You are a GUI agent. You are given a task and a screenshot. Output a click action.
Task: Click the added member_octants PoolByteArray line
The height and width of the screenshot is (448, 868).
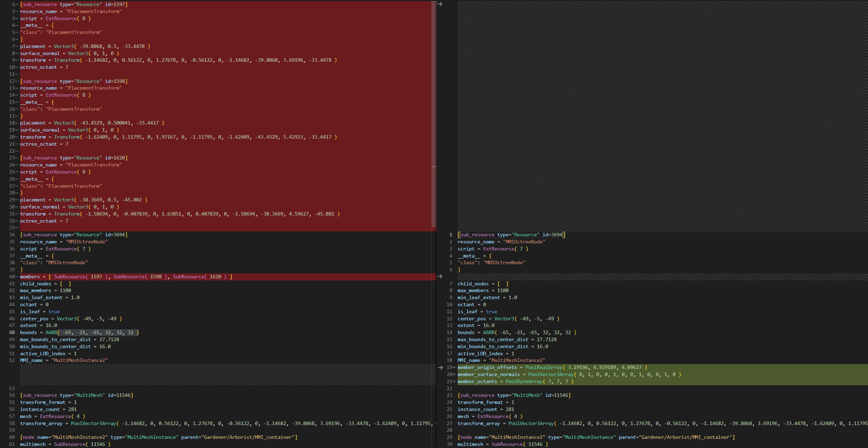coord(515,381)
